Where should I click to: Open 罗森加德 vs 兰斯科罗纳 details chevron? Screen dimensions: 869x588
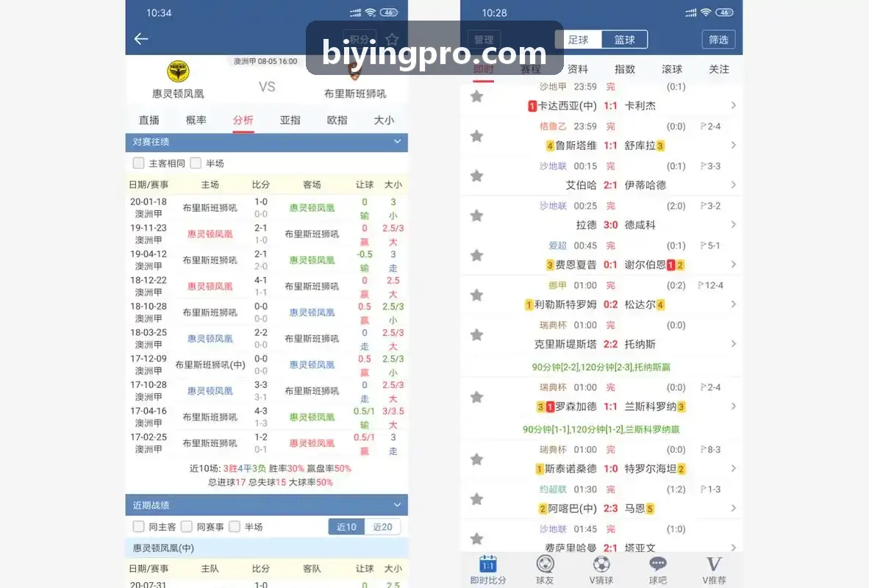(733, 406)
